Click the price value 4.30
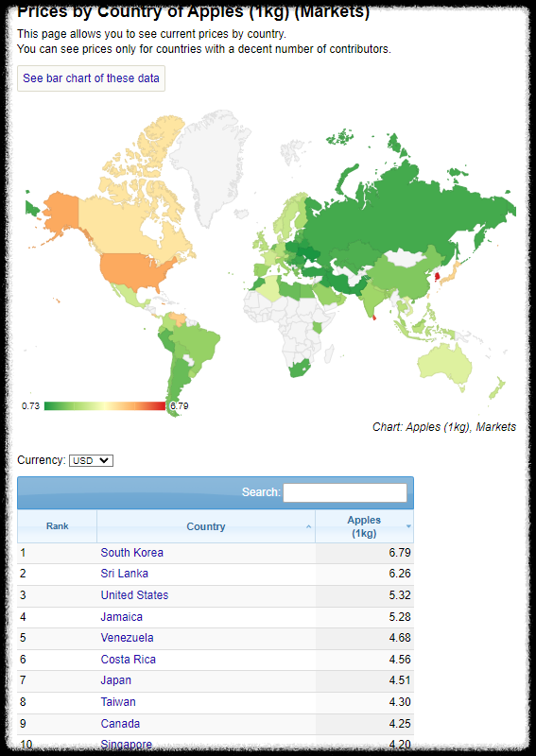This screenshot has height=756, width=536. click(x=400, y=701)
